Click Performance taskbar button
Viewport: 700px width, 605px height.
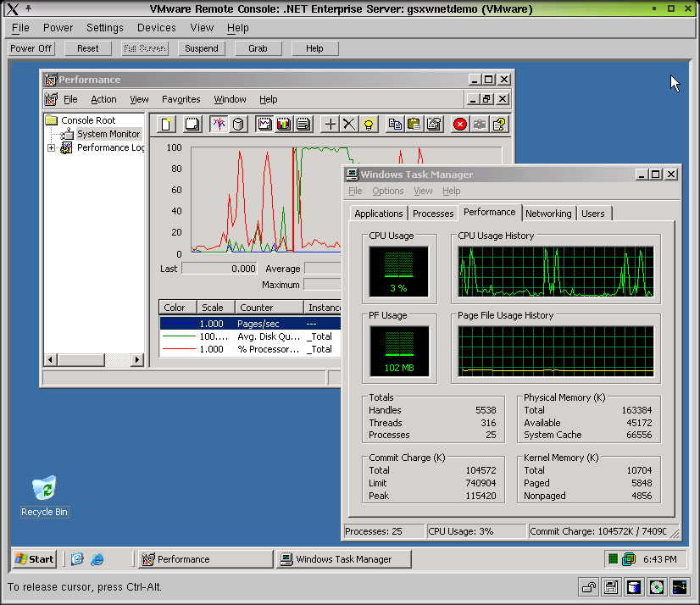click(205, 559)
